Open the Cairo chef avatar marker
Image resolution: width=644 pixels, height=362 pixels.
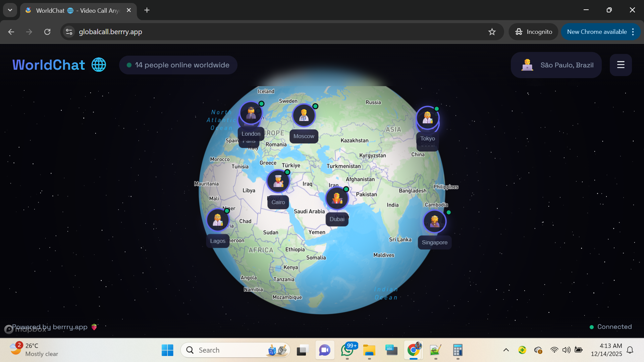pos(278,181)
